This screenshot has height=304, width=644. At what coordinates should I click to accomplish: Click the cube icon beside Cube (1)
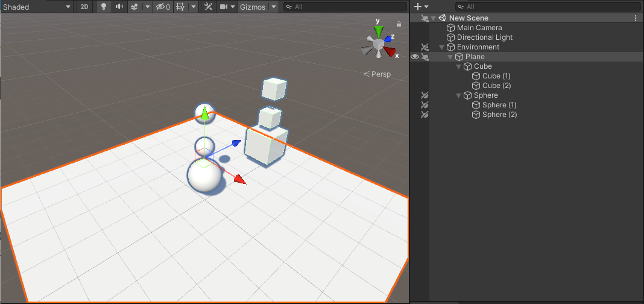coord(476,76)
